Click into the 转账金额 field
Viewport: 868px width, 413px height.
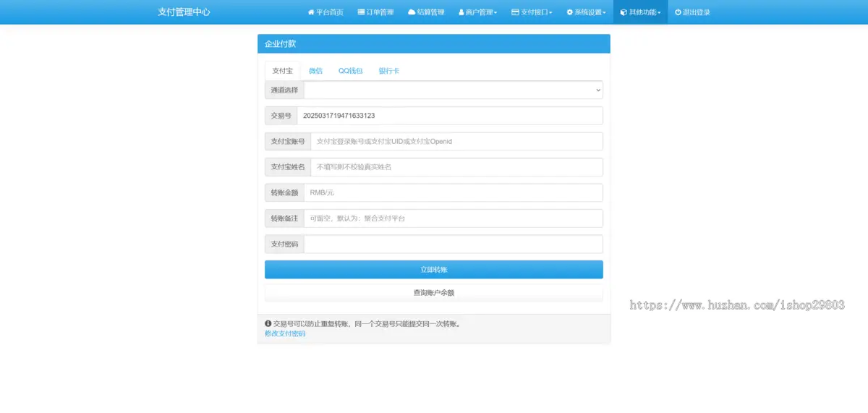pyautogui.click(x=453, y=193)
